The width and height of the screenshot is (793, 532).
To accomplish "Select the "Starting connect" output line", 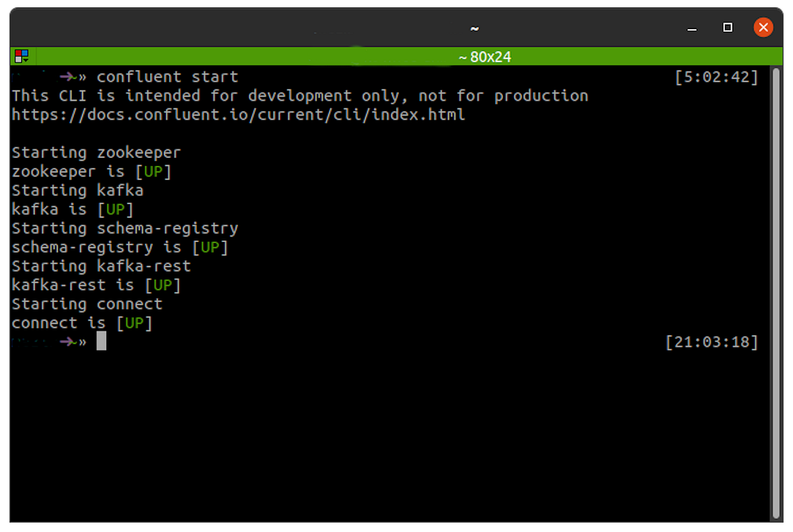I will 87,303.
